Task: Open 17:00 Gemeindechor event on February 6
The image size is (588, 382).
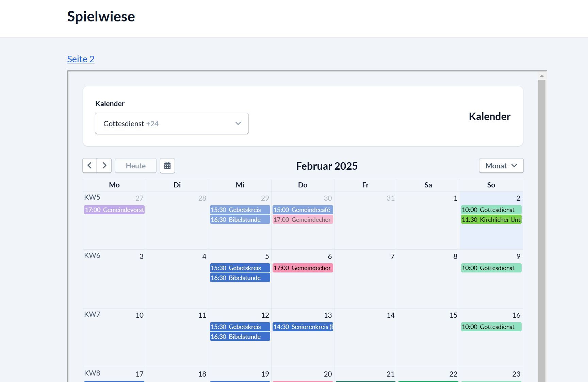Action: (303, 268)
